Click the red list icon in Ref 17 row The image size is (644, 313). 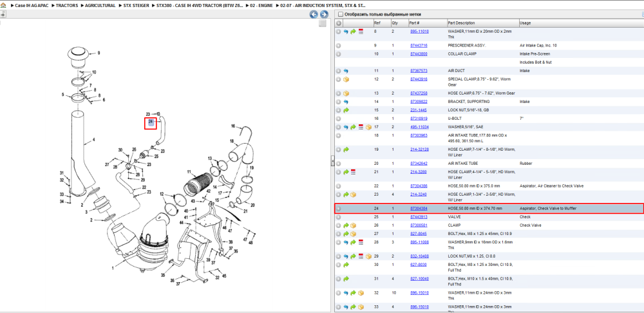tap(361, 127)
